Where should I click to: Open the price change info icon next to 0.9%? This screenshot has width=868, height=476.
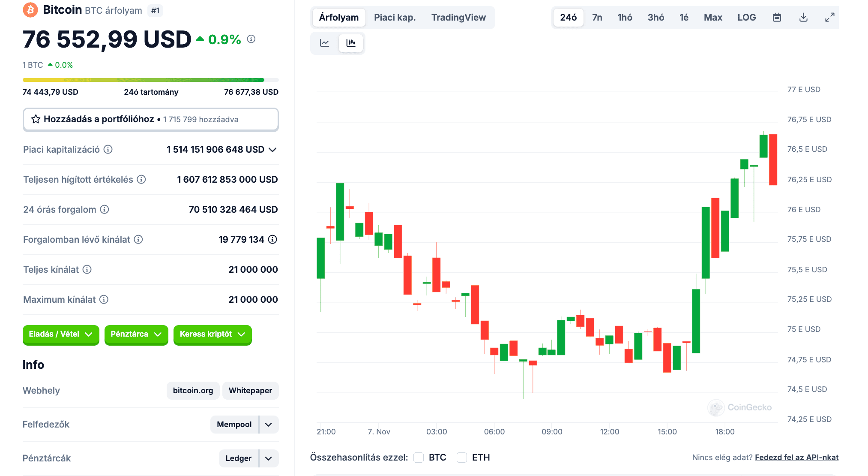251,39
